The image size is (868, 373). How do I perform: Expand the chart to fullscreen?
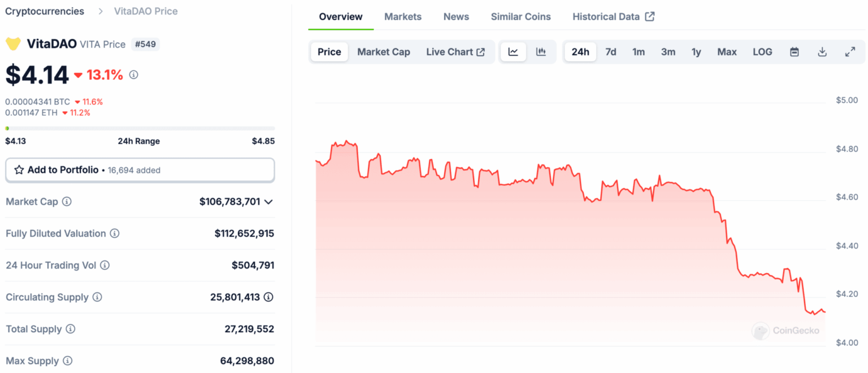click(x=850, y=52)
